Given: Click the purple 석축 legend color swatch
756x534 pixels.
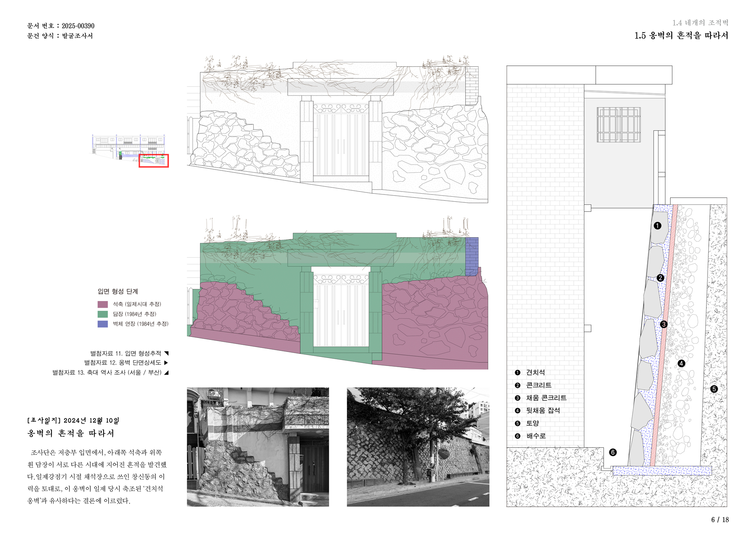Looking at the screenshot, I should point(102,304).
